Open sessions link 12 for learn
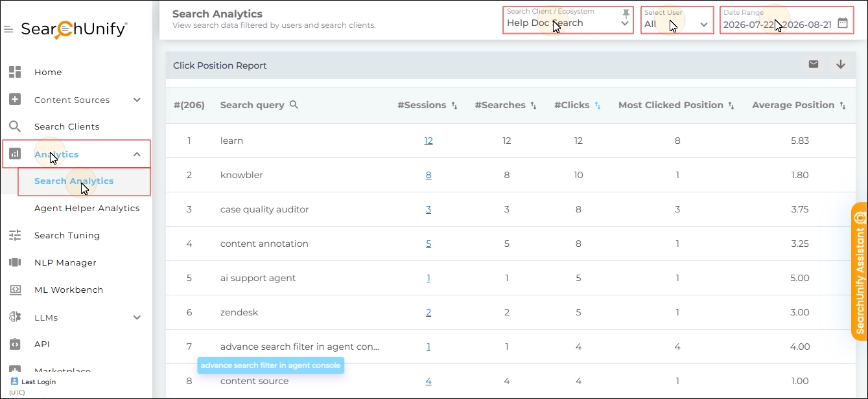Screen dimensions: 868x399 (x=428, y=141)
